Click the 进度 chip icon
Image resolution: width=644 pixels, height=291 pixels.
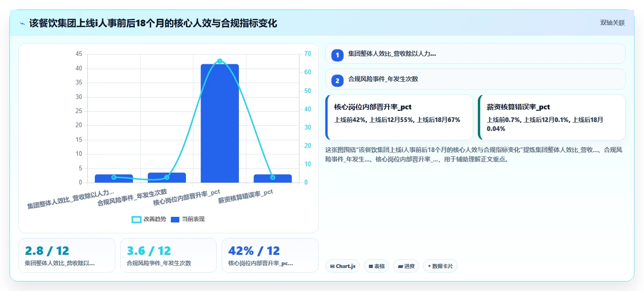coord(400,267)
